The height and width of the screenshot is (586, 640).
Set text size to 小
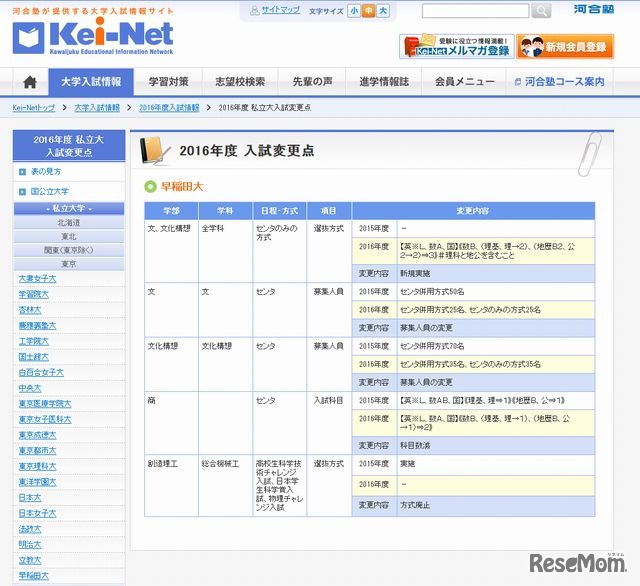(x=354, y=11)
